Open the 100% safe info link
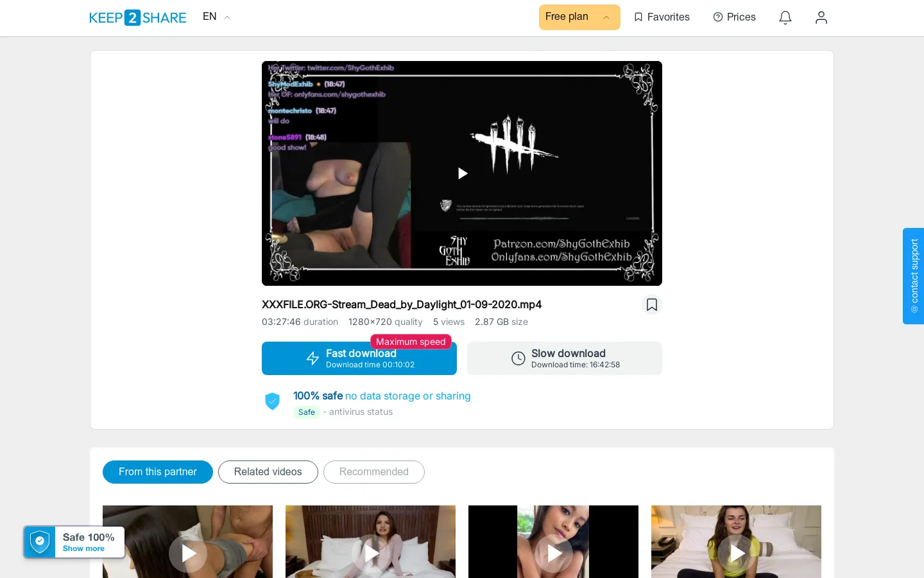The width and height of the screenshot is (924, 578). [382, 396]
